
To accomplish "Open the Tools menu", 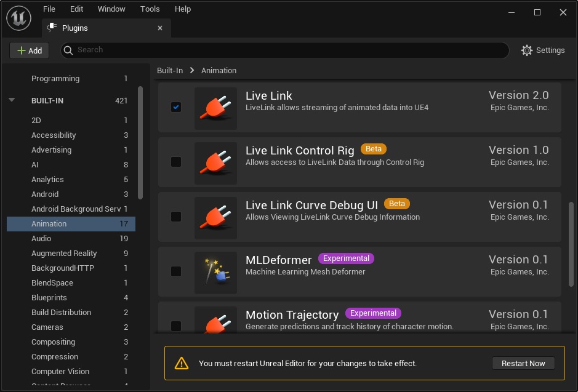I will point(150,9).
